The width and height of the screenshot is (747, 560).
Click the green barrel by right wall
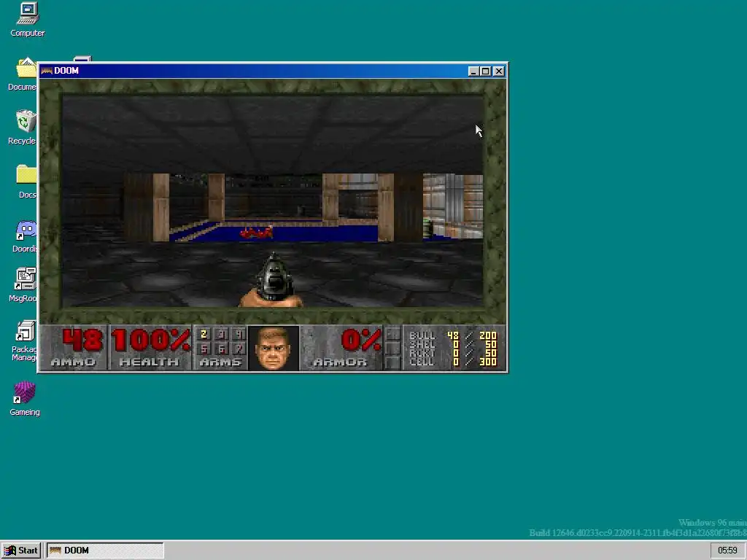click(x=427, y=228)
